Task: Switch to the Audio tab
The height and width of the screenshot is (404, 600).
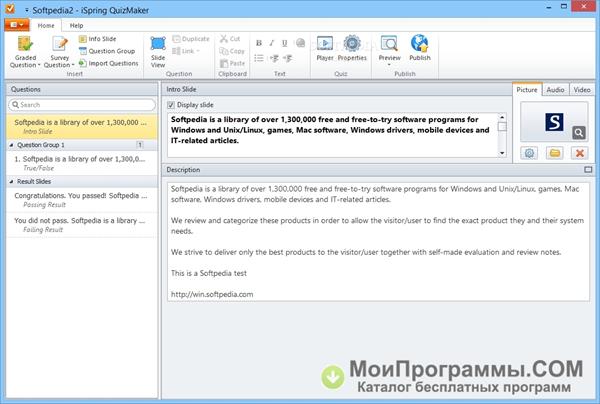Action: point(555,90)
